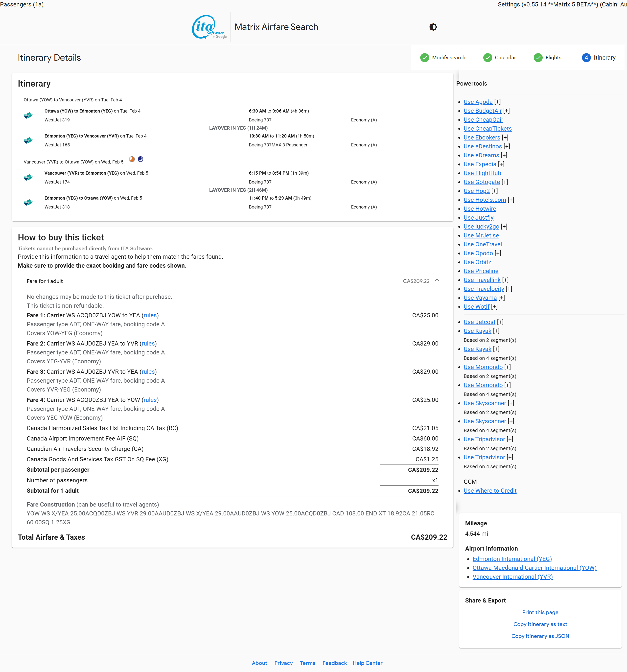Expand the [+] options next to Use Agoda
This screenshot has width=627, height=672.
pos(497,102)
